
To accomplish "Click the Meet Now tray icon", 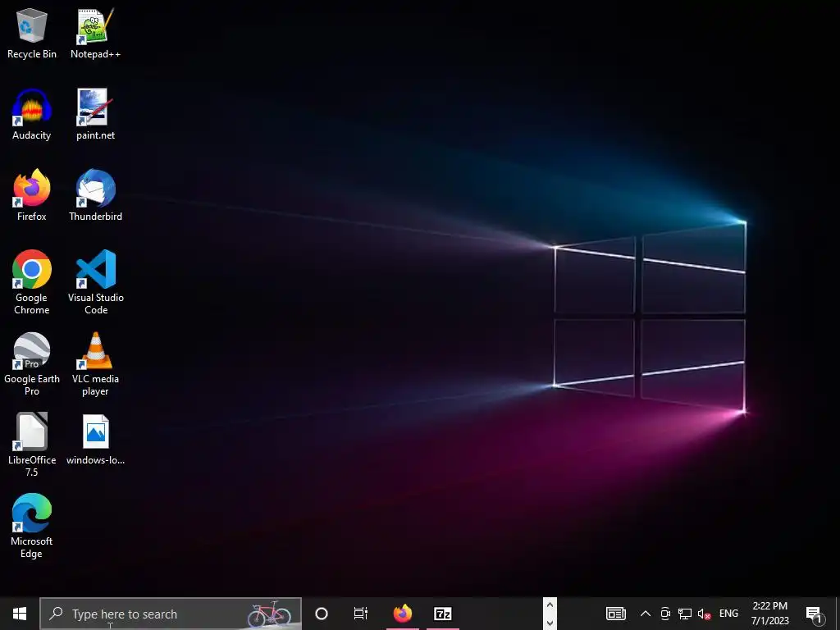I will coord(665,614).
